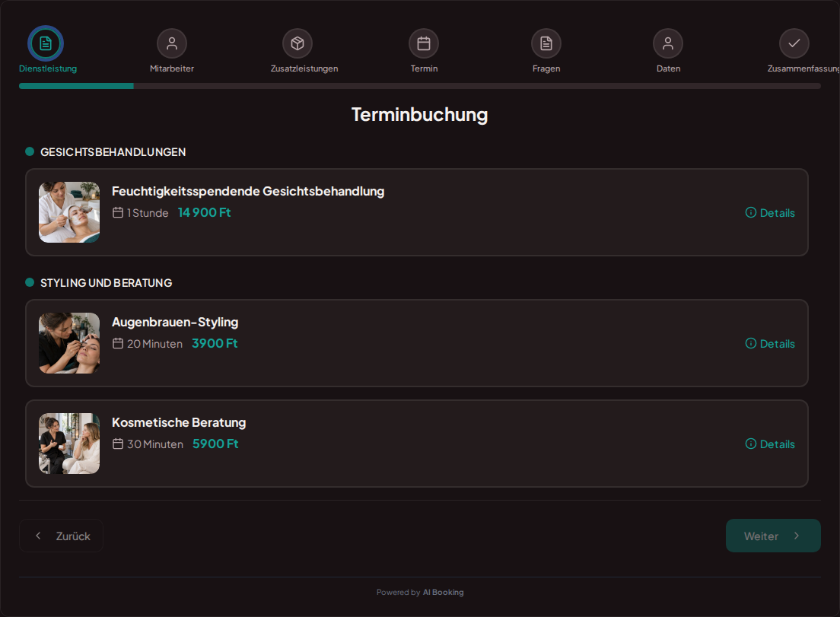Click the 5900 Ft price
Image resolution: width=840 pixels, height=617 pixels.
click(x=215, y=444)
